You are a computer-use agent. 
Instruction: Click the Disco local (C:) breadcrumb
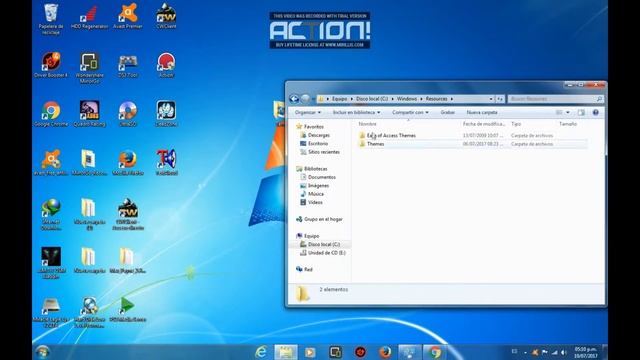click(x=372, y=99)
